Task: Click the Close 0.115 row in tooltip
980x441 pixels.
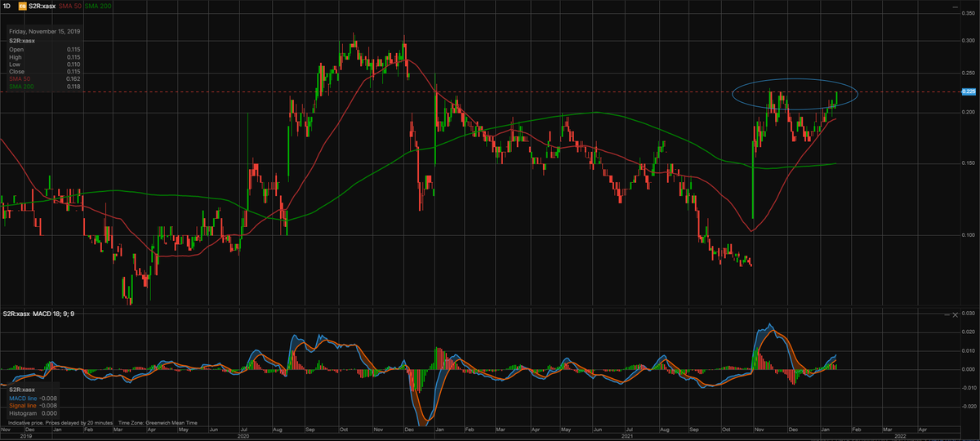Action: pos(45,72)
